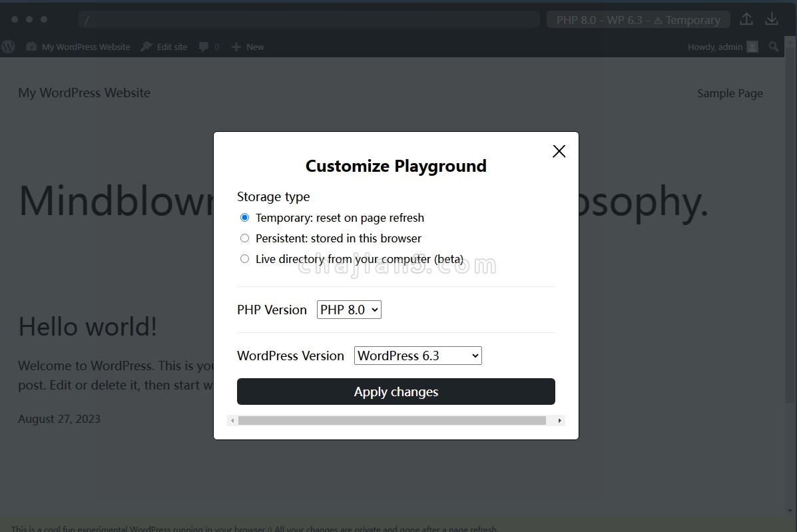Click the dialog scrollbar left arrow
Image resolution: width=797 pixels, height=532 pixels.
click(x=232, y=421)
